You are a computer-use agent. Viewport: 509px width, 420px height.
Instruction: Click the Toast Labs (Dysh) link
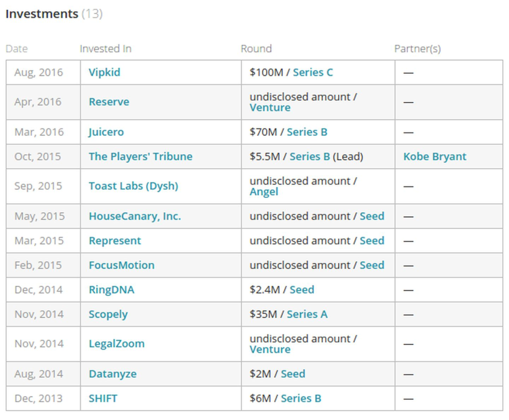tap(133, 186)
